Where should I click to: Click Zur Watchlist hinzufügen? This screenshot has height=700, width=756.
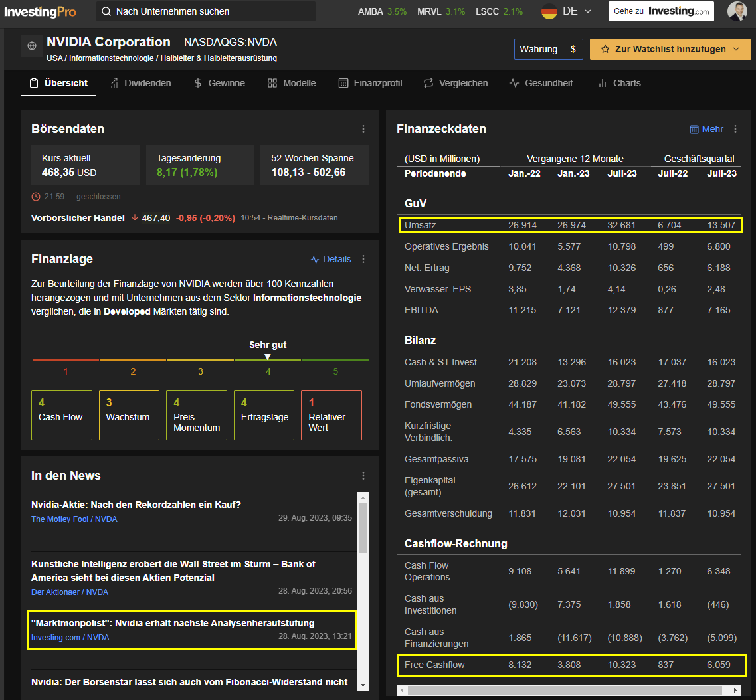670,49
